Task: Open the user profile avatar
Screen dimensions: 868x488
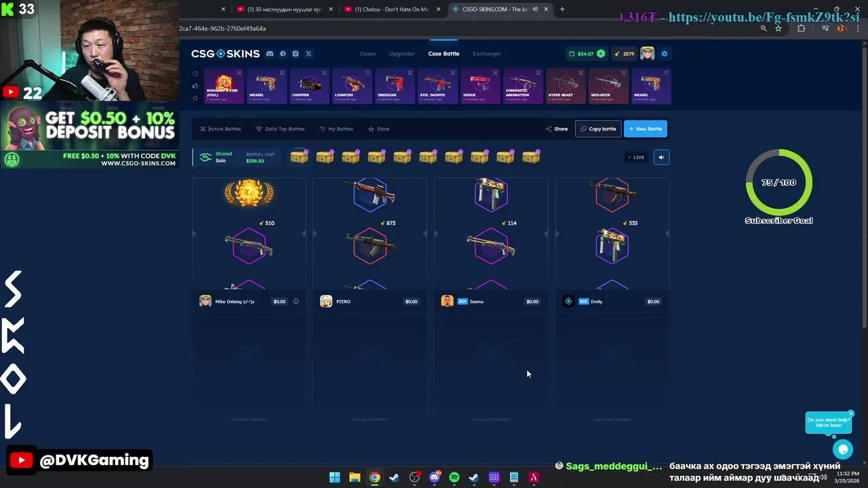Action: tap(647, 54)
